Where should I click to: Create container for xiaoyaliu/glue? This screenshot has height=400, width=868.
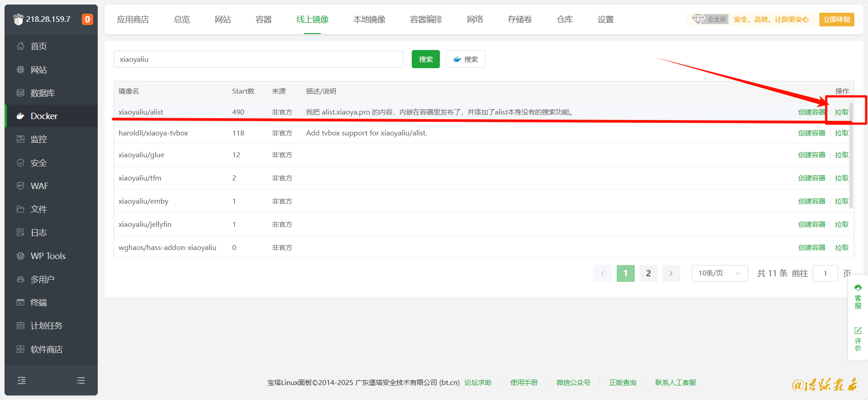(x=812, y=155)
